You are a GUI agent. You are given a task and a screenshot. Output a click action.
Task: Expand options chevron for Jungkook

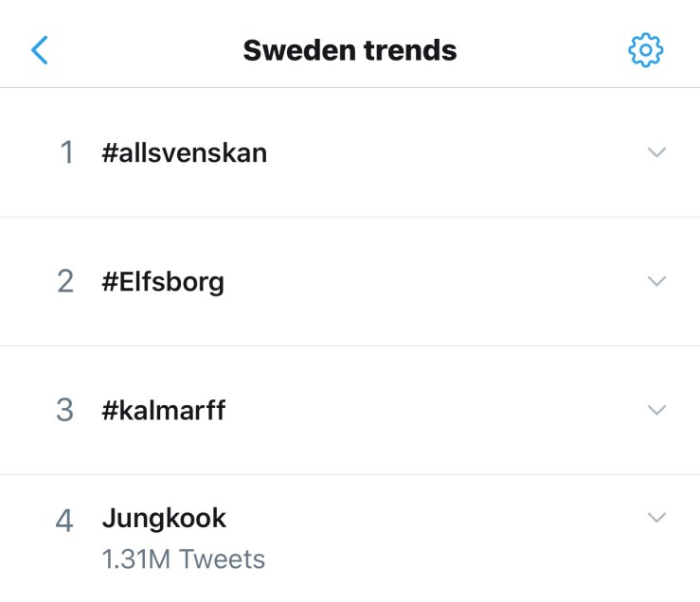click(x=656, y=517)
